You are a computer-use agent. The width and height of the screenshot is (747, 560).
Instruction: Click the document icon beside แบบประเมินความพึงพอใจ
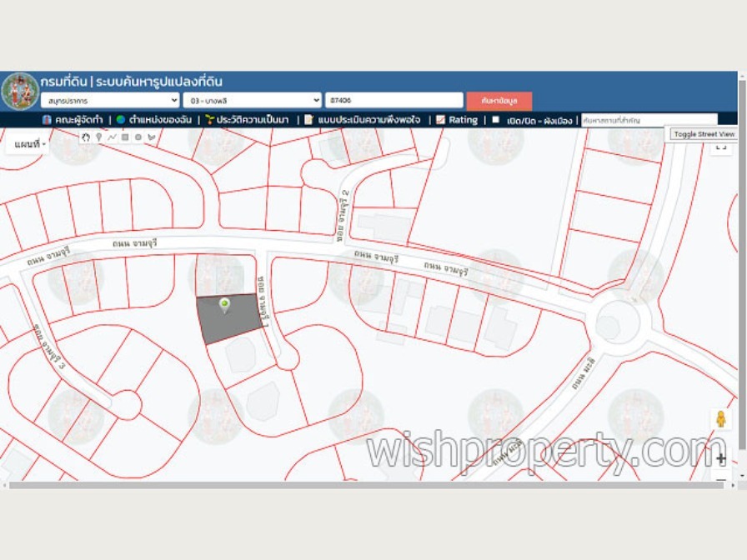pyautogui.click(x=308, y=119)
